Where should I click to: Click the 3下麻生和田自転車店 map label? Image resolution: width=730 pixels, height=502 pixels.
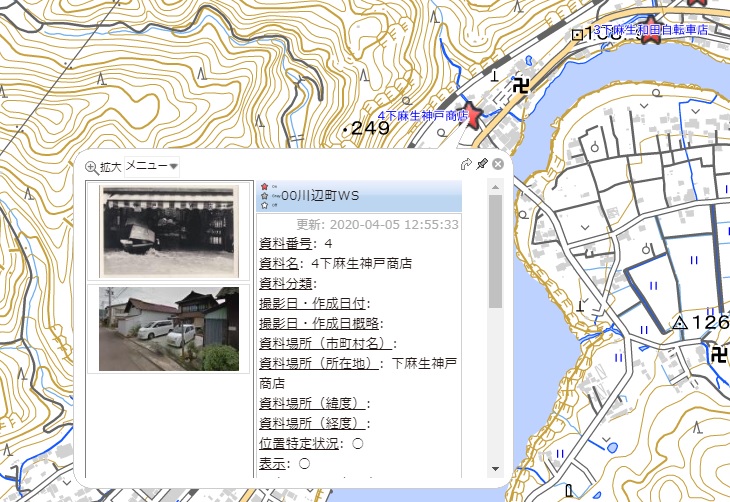[x=650, y=31]
